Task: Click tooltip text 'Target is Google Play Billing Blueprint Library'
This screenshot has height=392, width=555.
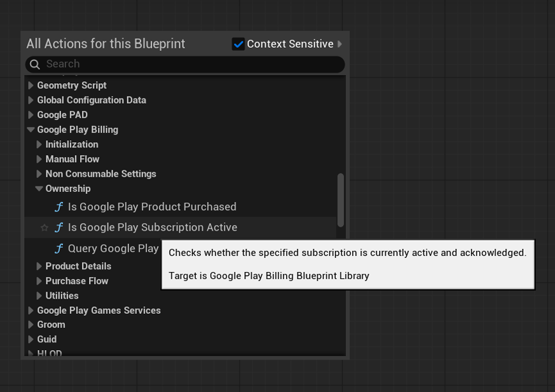Action: click(x=269, y=276)
